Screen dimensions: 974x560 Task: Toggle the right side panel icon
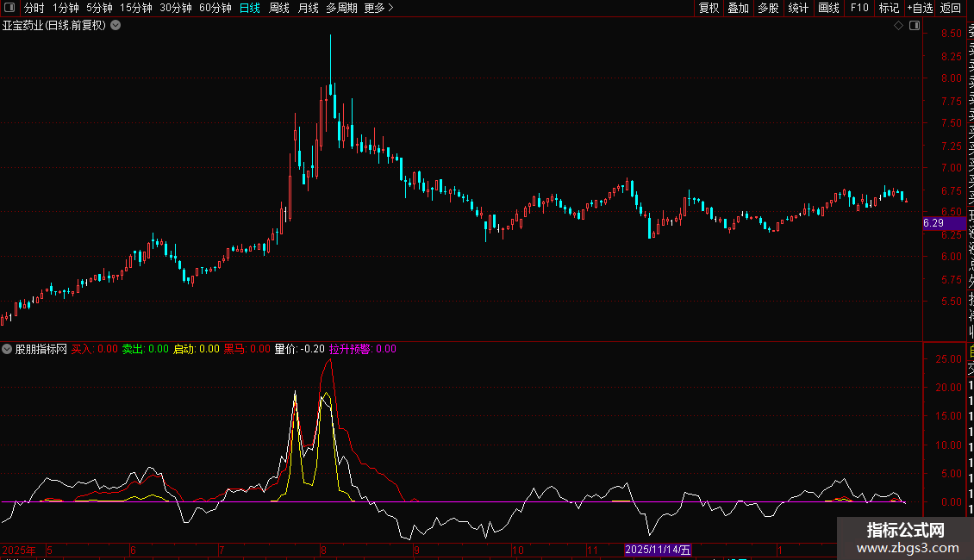(915, 26)
